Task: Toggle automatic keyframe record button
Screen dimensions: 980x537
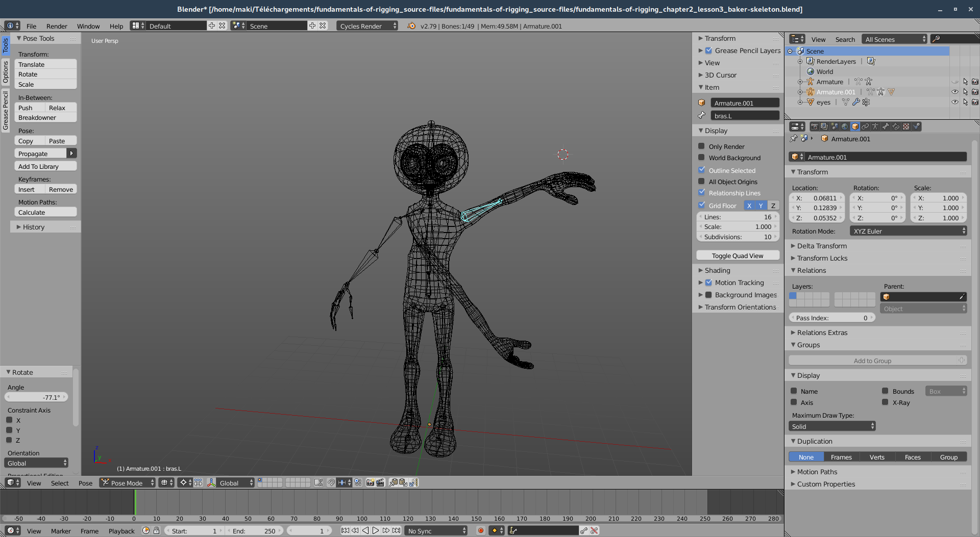Action: [x=480, y=531]
